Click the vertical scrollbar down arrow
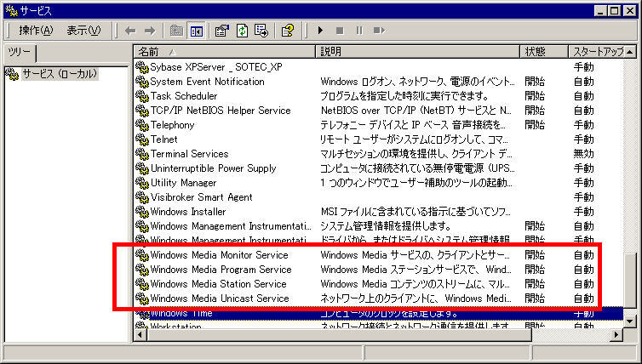642x364 pixels. pyautogui.click(x=630, y=321)
